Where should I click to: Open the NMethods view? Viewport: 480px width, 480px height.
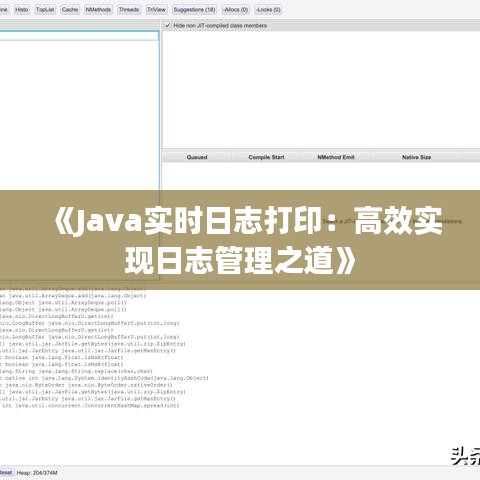pos(98,10)
